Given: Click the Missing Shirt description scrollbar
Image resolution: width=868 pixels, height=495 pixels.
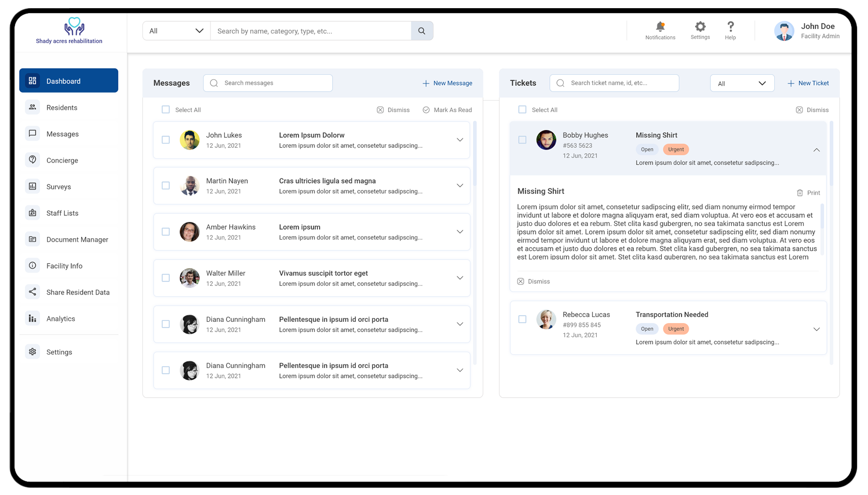Looking at the screenshot, I should click(x=822, y=216).
